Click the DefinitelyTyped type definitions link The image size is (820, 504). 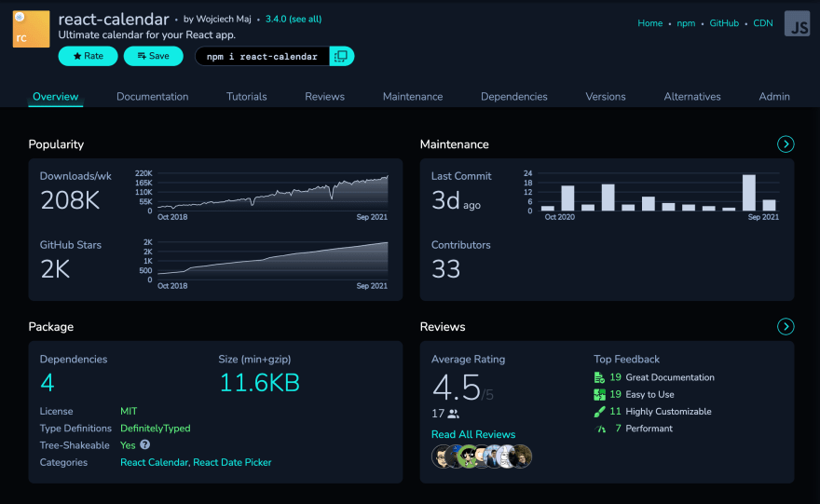click(156, 429)
